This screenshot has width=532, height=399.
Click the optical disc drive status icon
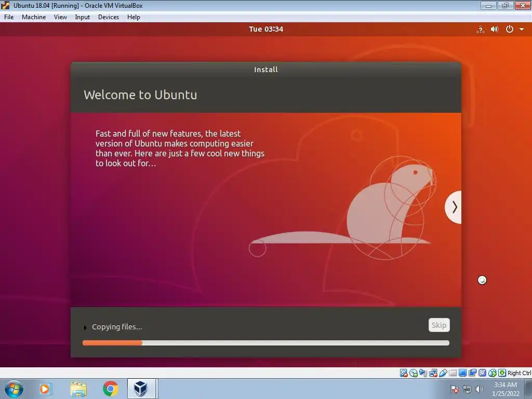(413, 373)
